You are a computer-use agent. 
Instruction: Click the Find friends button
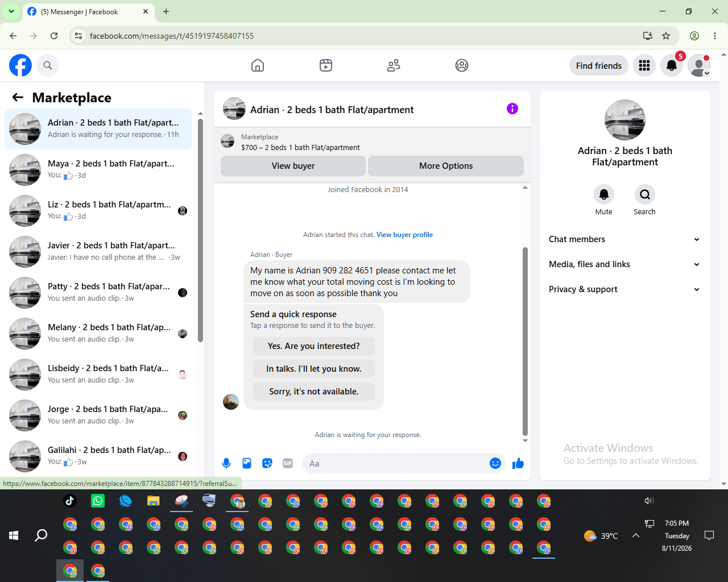coord(599,65)
